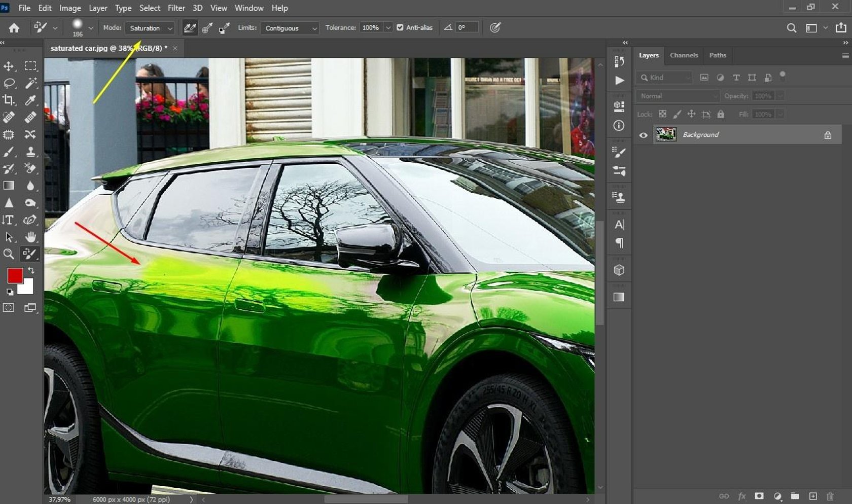Select the Move tool

point(8,65)
